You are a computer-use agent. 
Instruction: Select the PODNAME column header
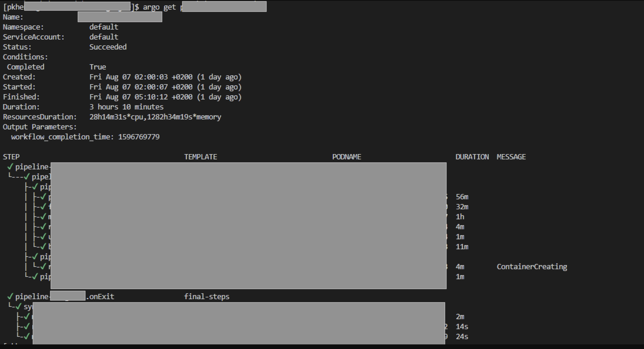point(347,157)
